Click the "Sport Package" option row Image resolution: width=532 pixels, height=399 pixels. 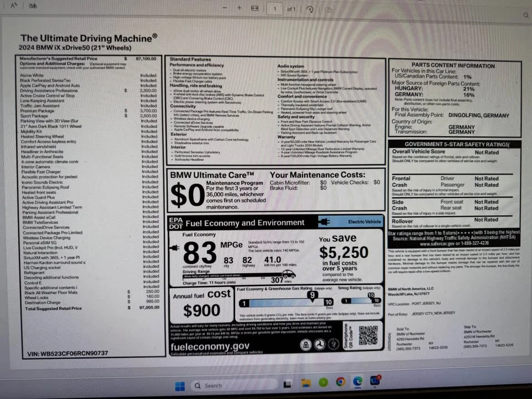coord(88,116)
